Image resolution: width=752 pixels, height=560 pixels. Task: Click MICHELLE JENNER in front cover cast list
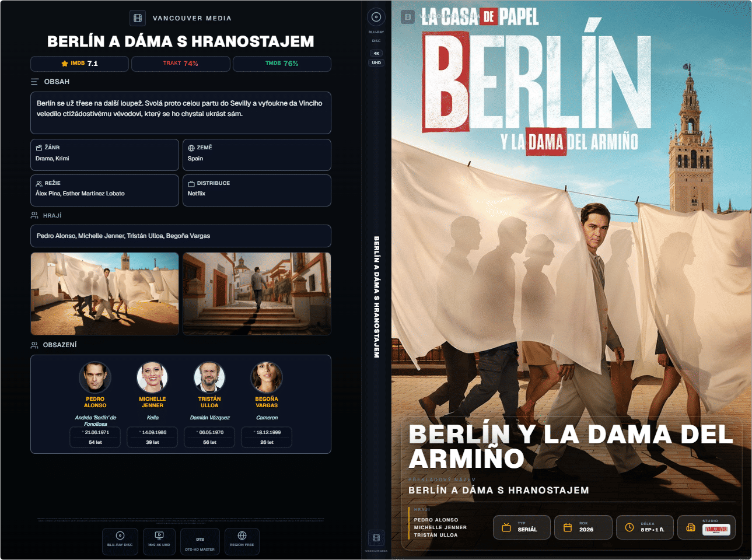tap(440, 527)
